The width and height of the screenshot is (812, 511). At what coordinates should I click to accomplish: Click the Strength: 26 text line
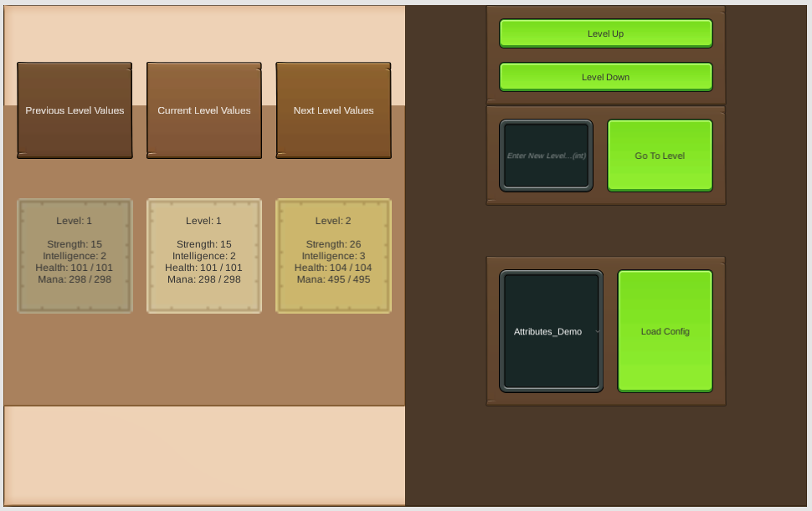[333, 244]
